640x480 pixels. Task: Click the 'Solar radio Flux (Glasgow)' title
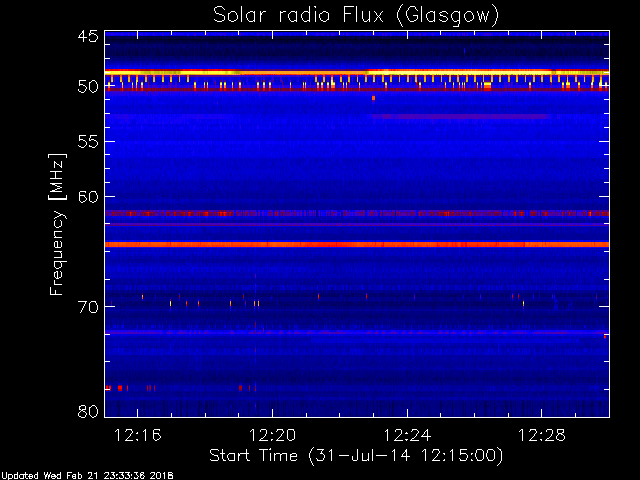coord(356,15)
